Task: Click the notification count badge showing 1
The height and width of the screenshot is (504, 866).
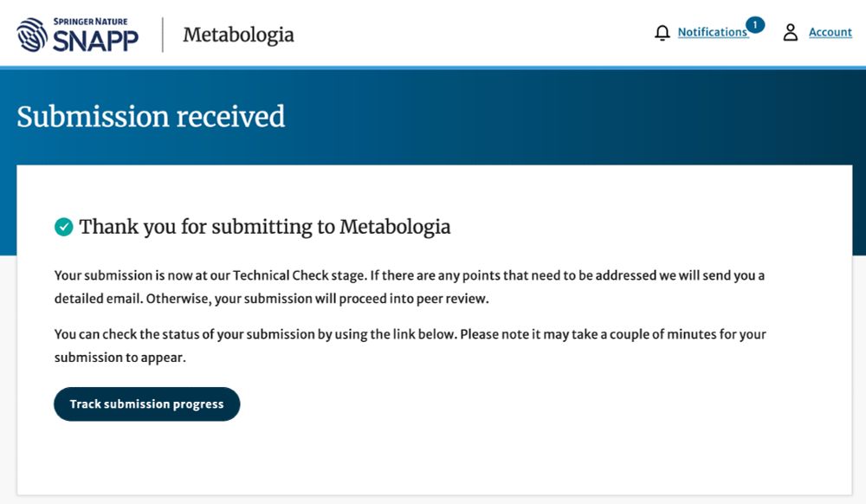Action: [755, 24]
